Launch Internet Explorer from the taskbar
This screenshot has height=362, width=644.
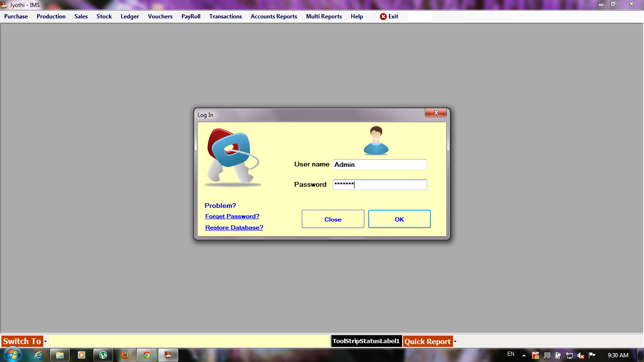(38, 355)
